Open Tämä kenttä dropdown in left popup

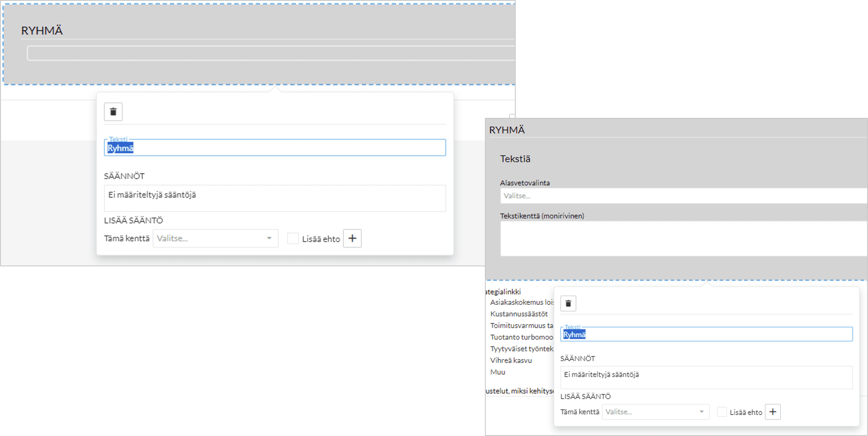215,238
